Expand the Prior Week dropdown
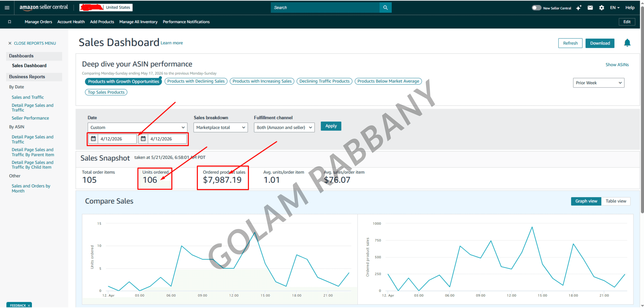The width and height of the screenshot is (644, 308). pyautogui.click(x=599, y=83)
